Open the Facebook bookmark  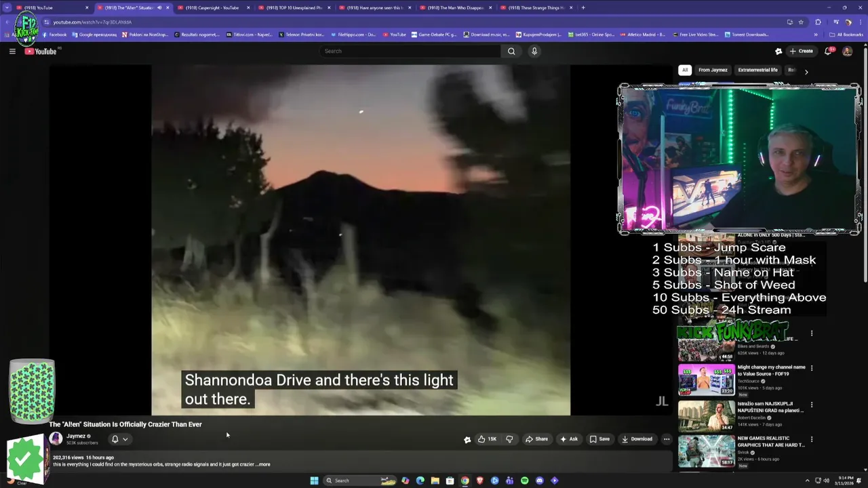pyautogui.click(x=54, y=35)
